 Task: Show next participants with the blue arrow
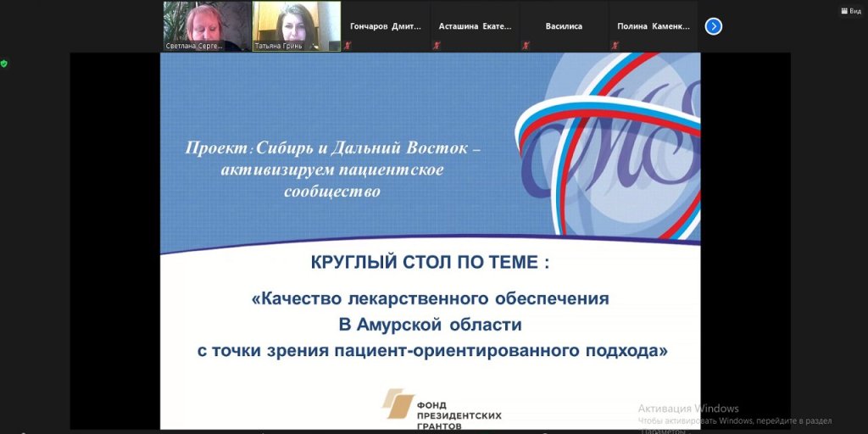tap(713, 26)
